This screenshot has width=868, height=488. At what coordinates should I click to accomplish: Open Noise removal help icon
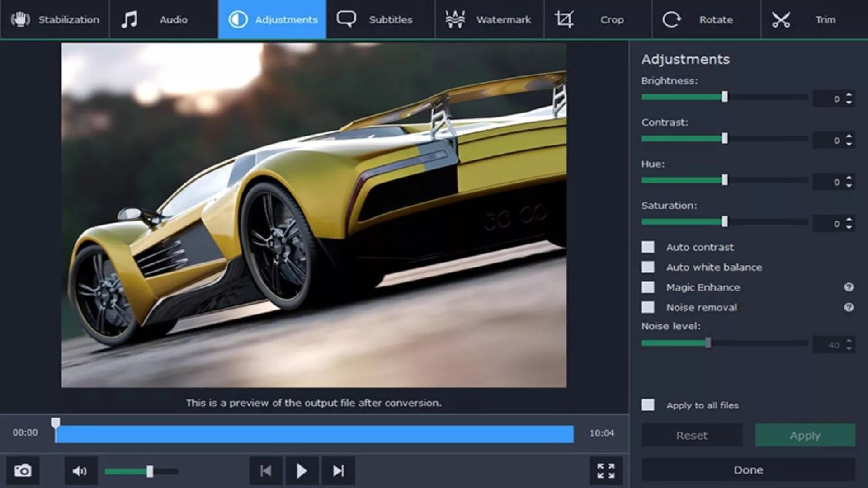(x=849, y=307)
